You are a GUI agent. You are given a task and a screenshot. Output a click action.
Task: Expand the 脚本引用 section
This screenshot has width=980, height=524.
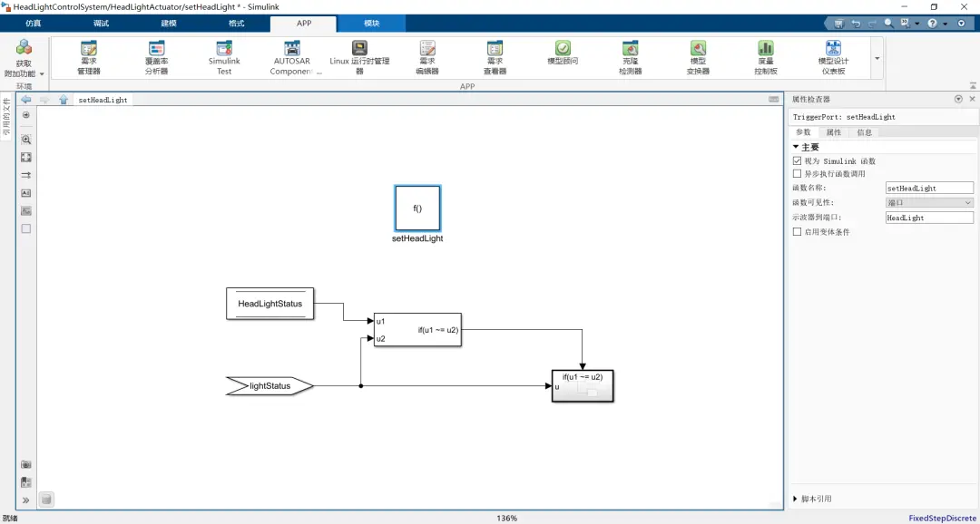pyautogui.click(x=796, y=499)
